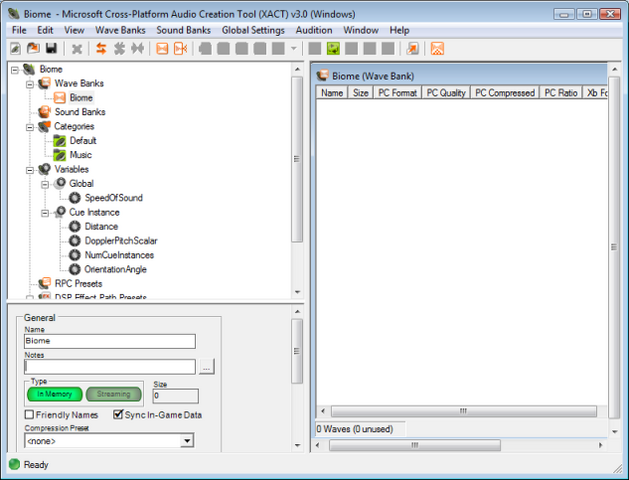The width and height of the screenshot is (629, 480).
Task: Open the File menu
Action: click(x=19, y=30)
